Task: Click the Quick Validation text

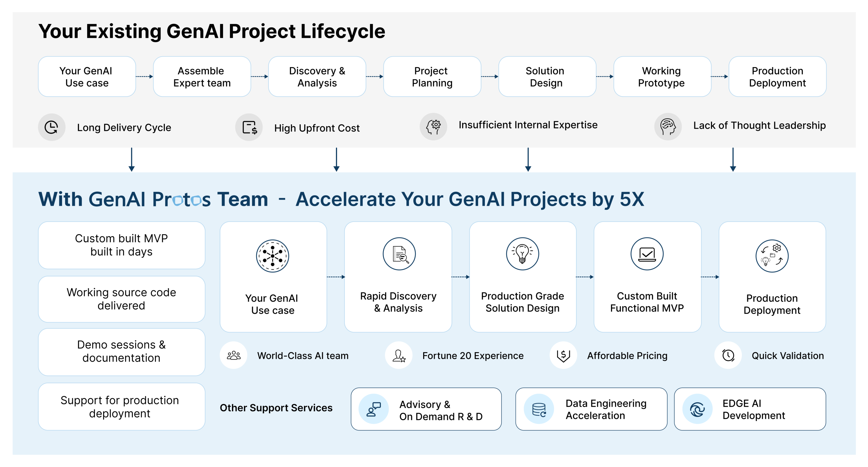Action: (788, 356)
